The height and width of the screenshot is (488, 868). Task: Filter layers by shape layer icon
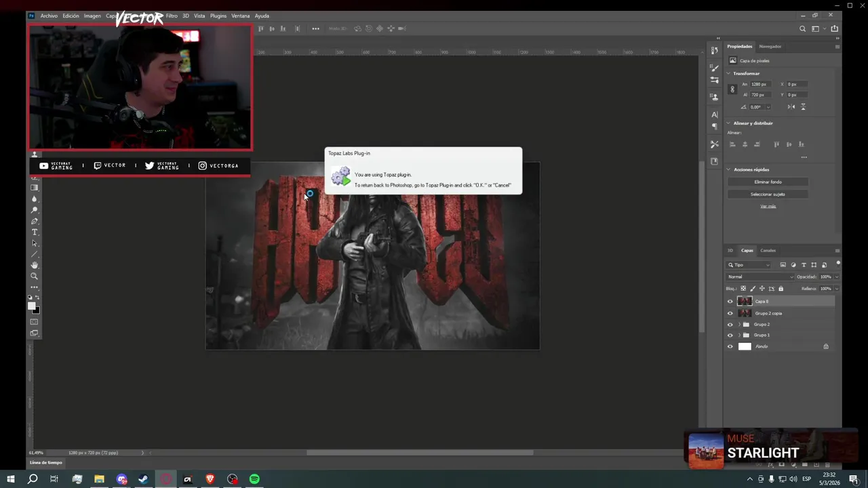814,265
